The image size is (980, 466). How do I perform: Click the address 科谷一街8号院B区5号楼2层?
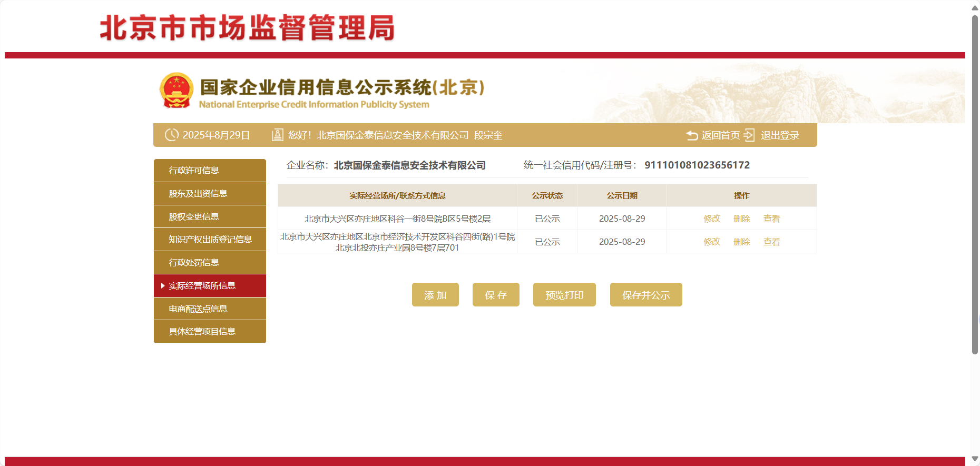397,219
